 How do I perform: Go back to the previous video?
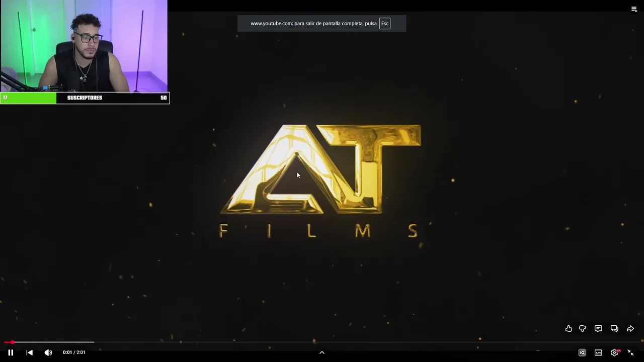click(x=29, y=352)
